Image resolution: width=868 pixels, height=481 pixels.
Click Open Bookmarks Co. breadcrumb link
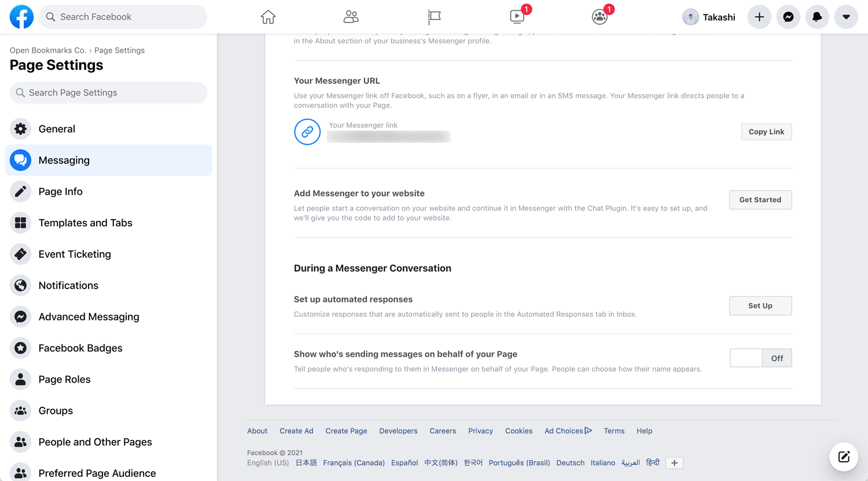47,50
